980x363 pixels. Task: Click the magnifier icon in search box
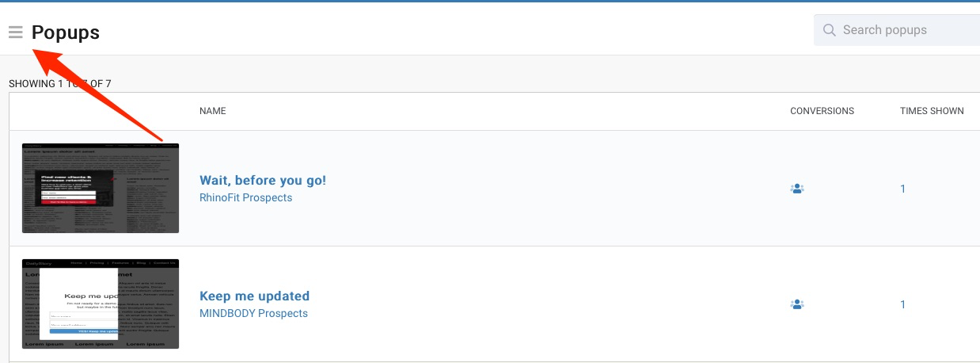[x=830, y=30]
